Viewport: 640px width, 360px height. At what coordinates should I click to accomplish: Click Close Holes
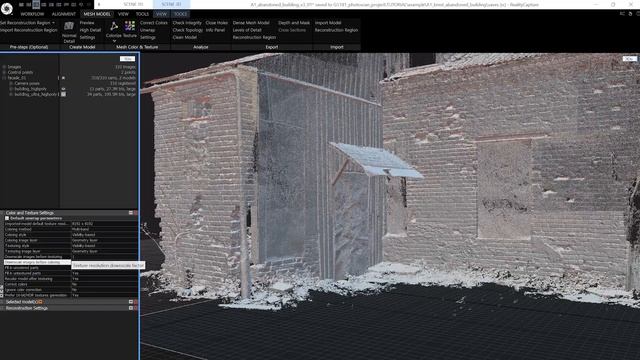[x=217, y=23]
